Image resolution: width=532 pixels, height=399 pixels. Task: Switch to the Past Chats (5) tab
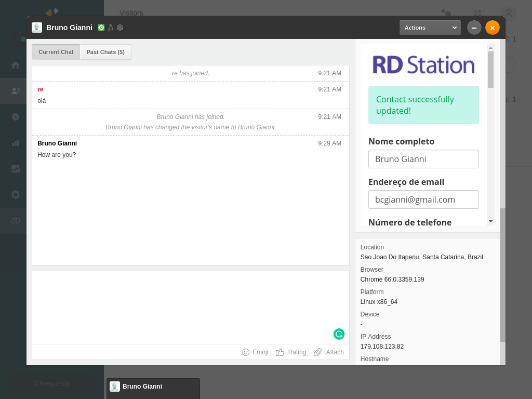[x=105, y=52]
